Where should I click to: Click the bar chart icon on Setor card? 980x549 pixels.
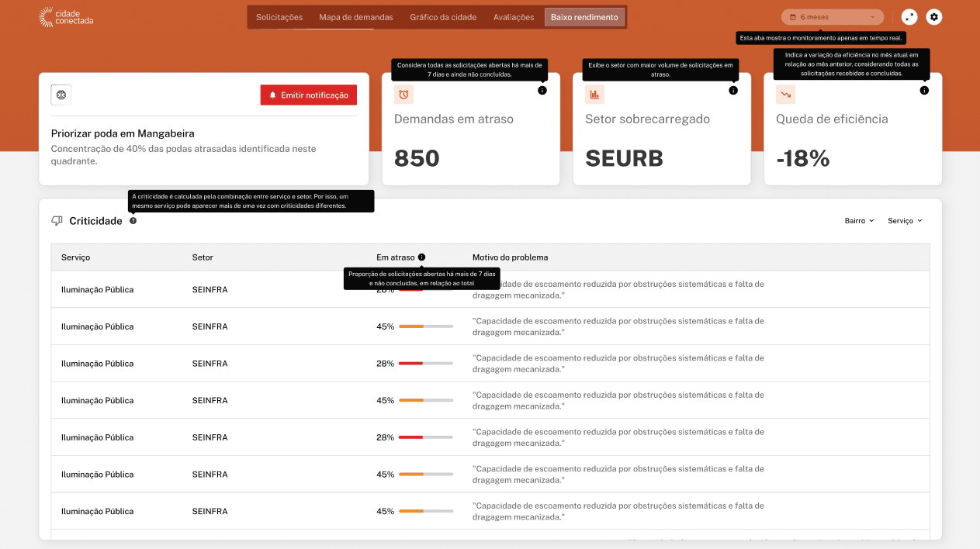(x=594, y=95)
